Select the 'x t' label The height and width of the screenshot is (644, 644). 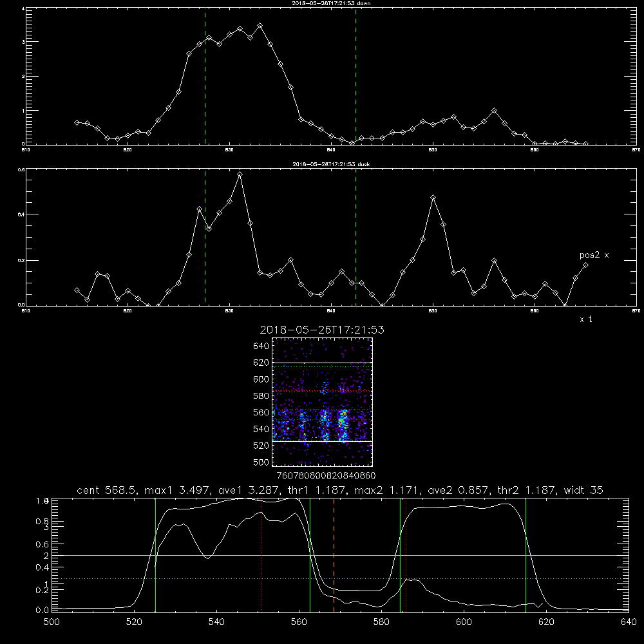[585, 319]
